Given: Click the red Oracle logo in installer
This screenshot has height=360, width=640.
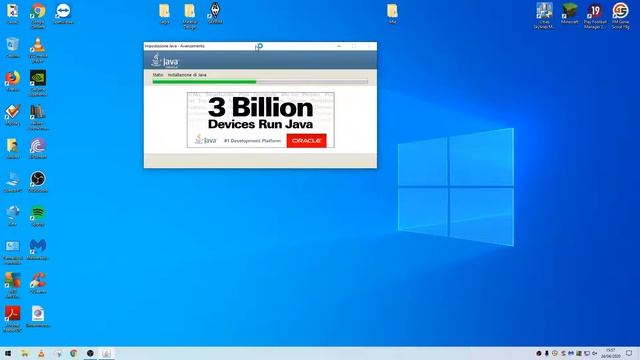Looking at the screenshot, I should [307, 140].
